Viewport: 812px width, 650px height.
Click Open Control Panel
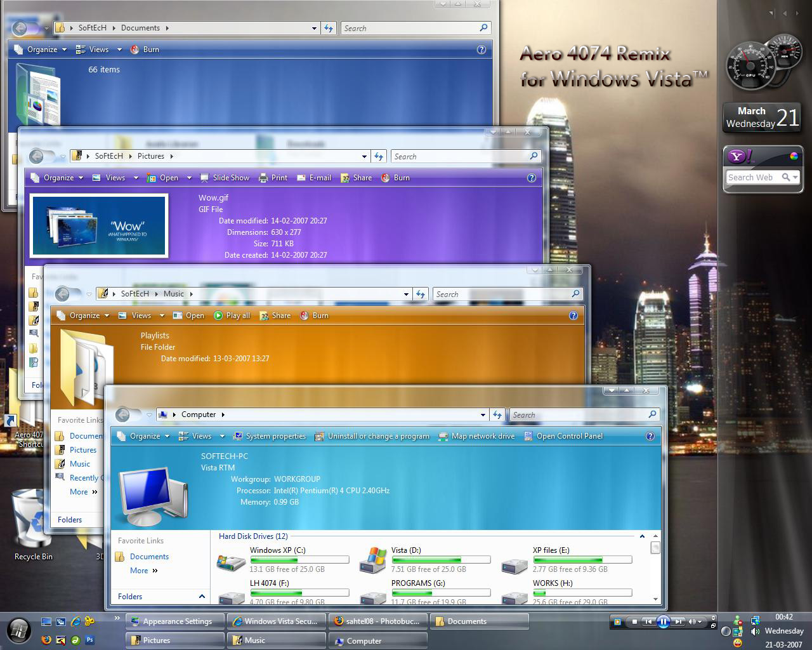(x=563, y=436)
